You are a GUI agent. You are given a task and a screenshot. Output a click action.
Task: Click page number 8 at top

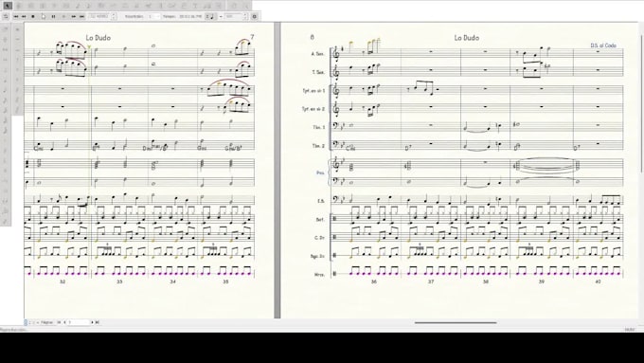[x=313, y=37]
